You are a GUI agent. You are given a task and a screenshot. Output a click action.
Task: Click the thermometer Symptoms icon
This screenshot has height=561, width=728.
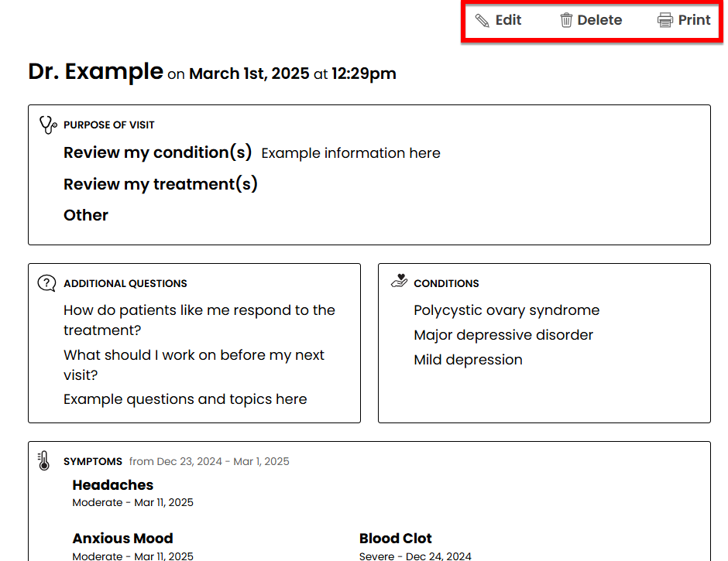(43, 460)
